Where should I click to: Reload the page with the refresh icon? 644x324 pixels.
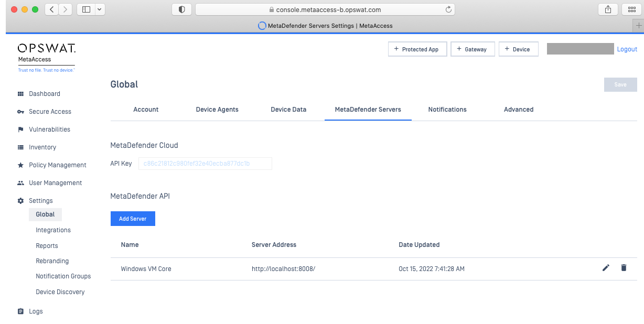tap(448, 9)
